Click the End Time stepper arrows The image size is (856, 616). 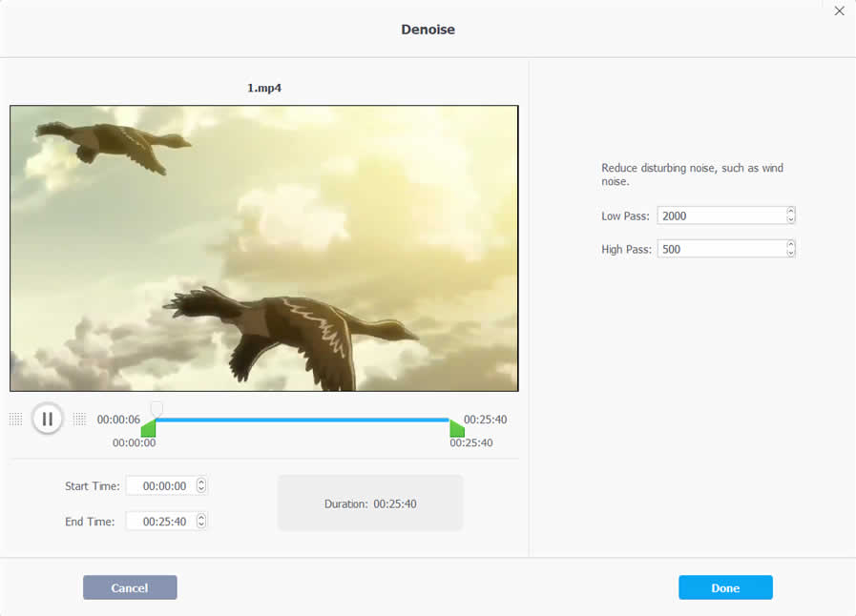[x=200, y=522]
